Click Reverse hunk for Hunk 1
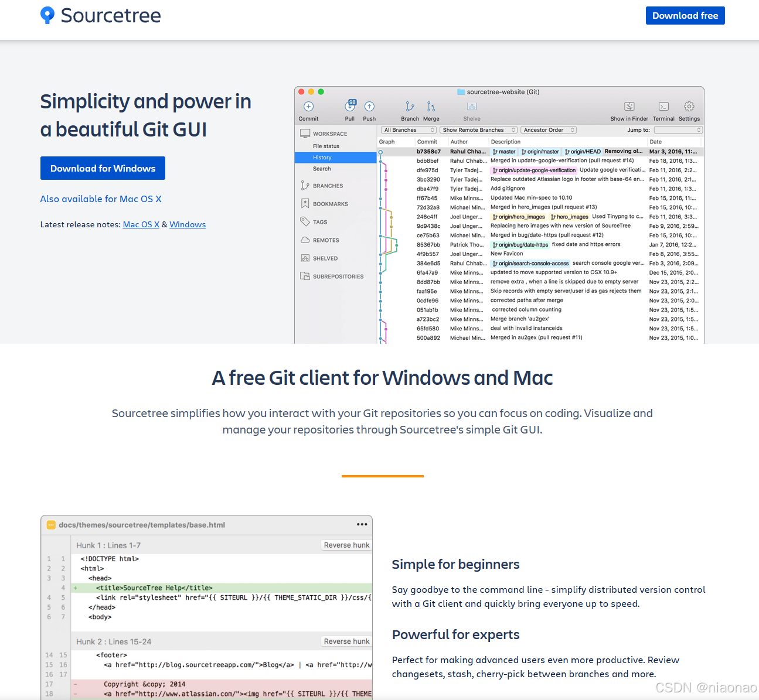The width and height of the screenshot is (759, 700). [x=346, y=545]
